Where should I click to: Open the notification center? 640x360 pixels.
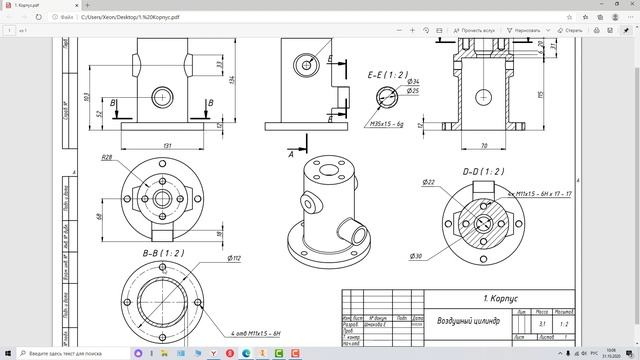pos(630,353)
